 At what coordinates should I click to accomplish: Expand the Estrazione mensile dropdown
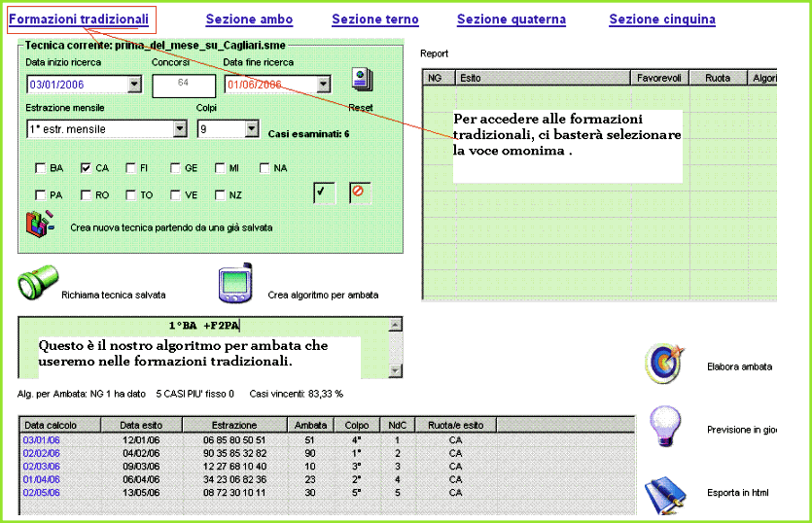click(180, 128)
